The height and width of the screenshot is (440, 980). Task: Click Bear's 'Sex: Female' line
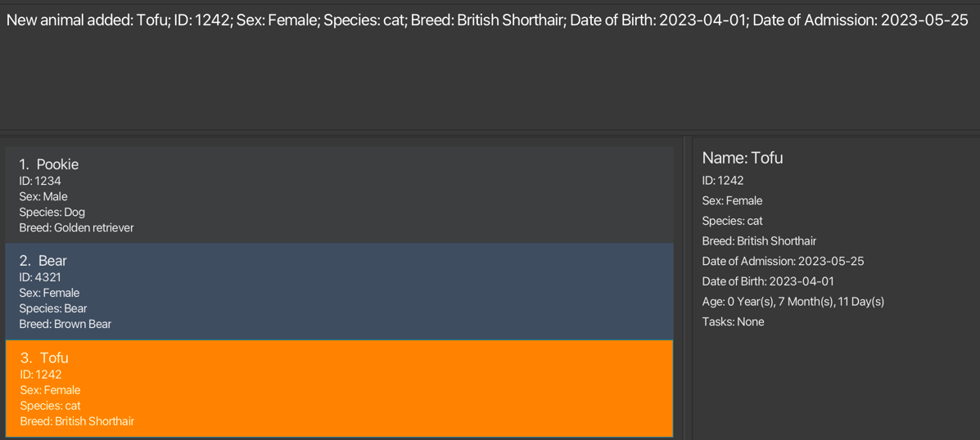point(49,293)
